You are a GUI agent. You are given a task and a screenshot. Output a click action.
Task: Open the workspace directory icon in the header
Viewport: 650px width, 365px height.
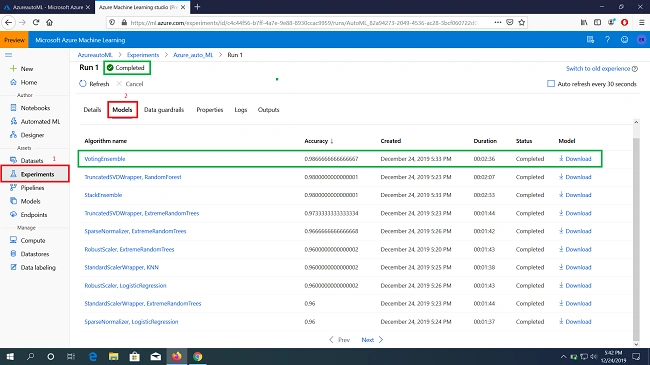coord(590,40)
